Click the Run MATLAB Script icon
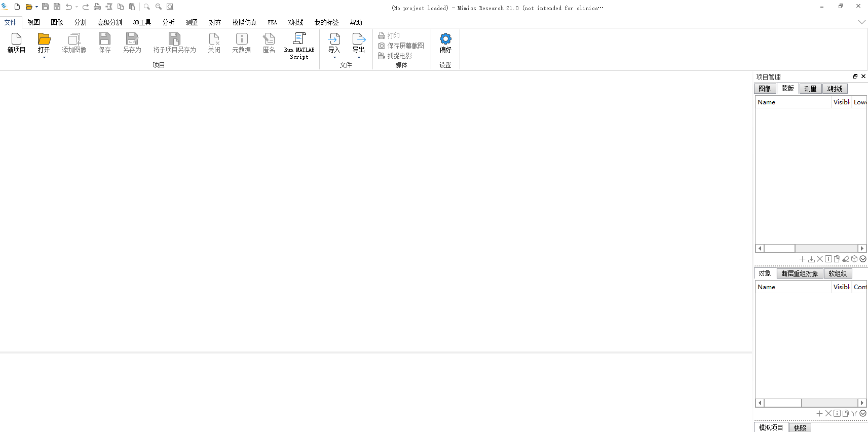 (x=299, y=39)
